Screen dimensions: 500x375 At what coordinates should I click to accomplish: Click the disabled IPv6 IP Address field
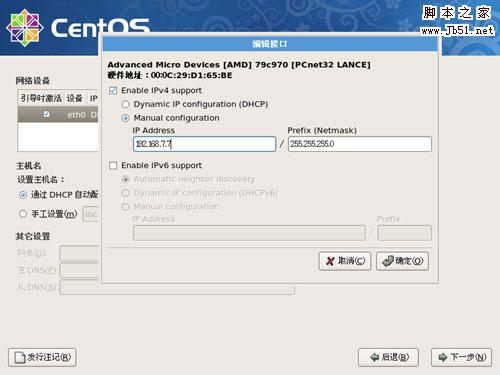click(x=249, y=233)
